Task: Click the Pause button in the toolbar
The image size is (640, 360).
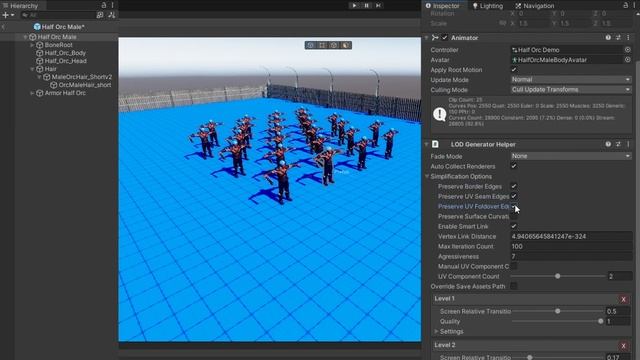Action: click(367, 5)
